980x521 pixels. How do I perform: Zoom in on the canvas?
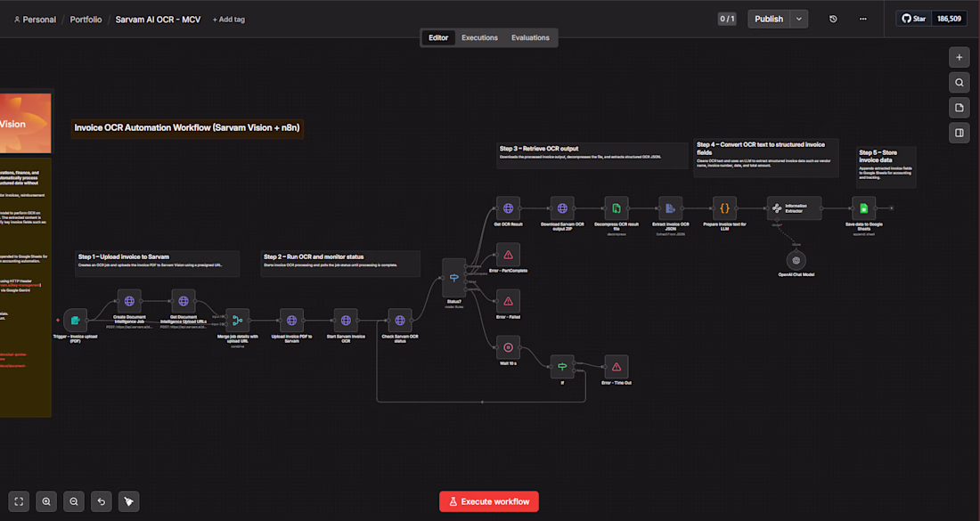[x=46, y=501]
